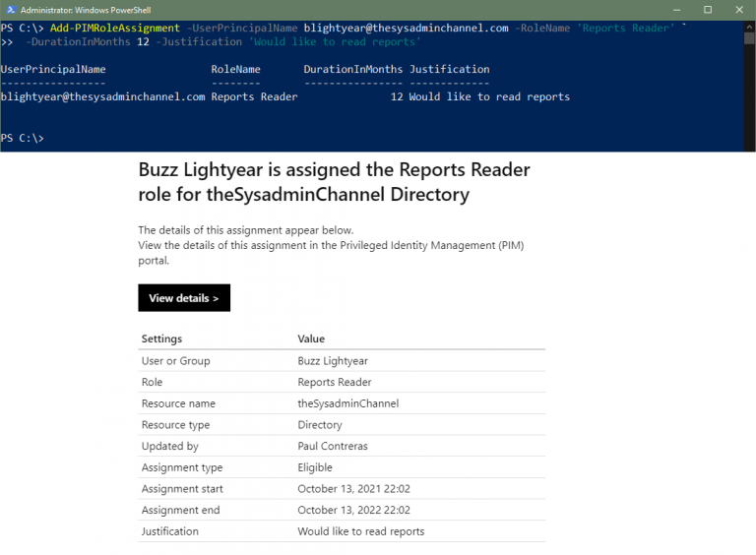Click the Assignment end row label
756x555 pixels.
tap(180, 510)
